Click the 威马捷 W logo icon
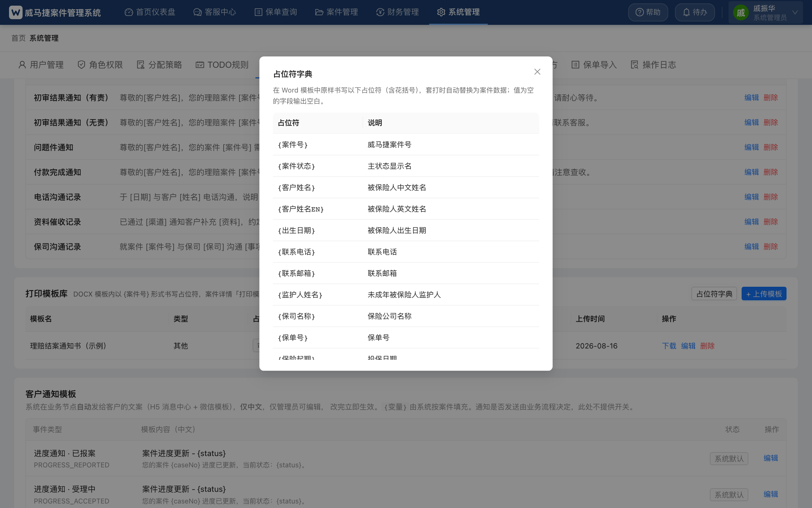Viewport: 812px width, 508px height. click(x=16, y=12)
